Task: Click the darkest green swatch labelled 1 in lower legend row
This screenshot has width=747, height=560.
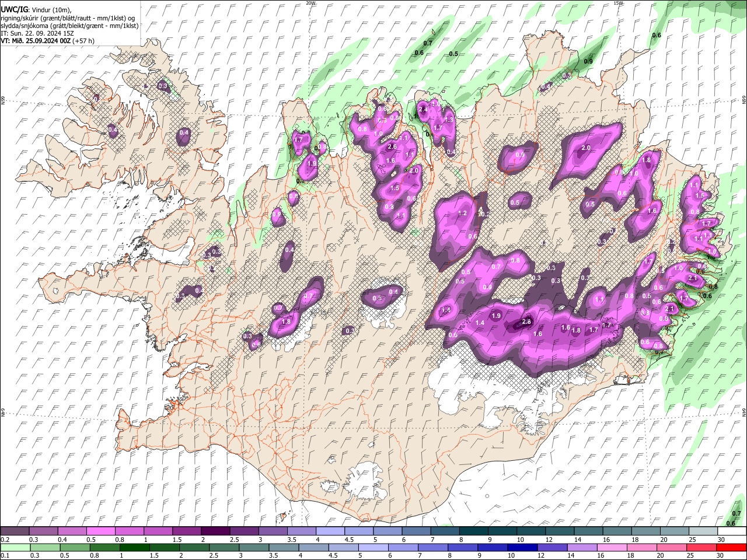Action: coord(135,547)
